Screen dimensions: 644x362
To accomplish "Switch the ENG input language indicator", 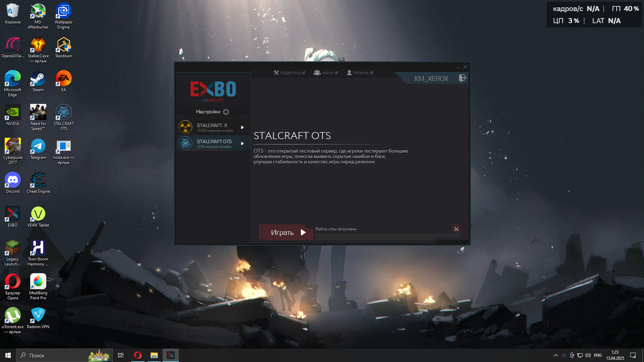I will coord(598,355).
